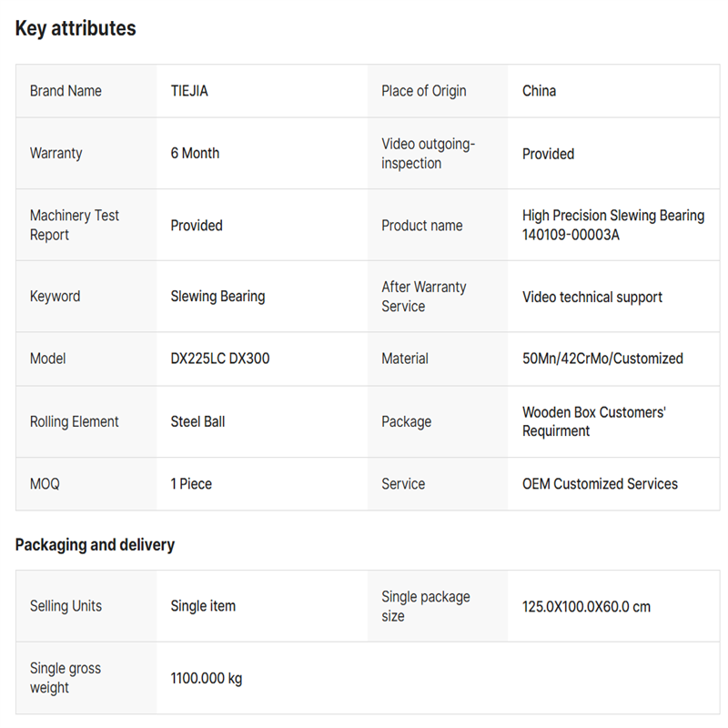The height and width of the screenshot is (728, 728).
Task: Click the 1 Piece MOQ value
Action: coord(191,484)
